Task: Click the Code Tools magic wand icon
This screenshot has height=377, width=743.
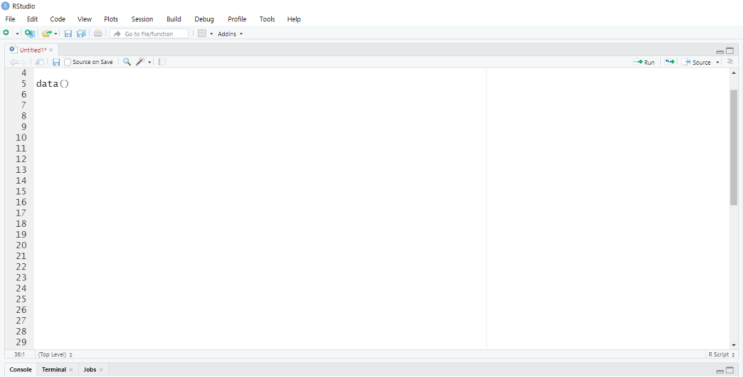Action: coord(140,62)
